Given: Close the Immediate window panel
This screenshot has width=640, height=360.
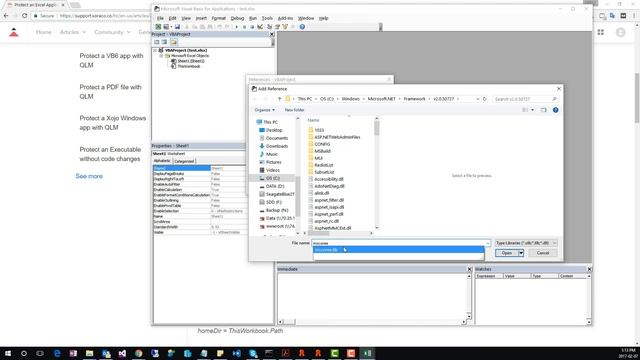Looking at the screenshot, I should point(469,269).
